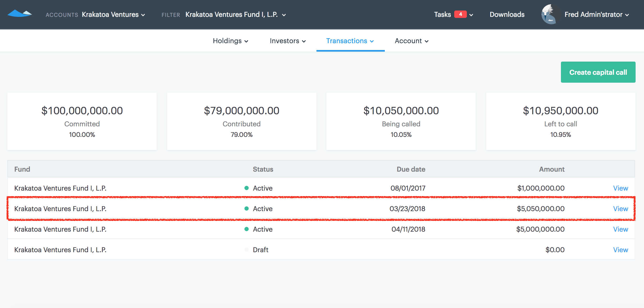Click the grey Draft status dot

(246, 250)
